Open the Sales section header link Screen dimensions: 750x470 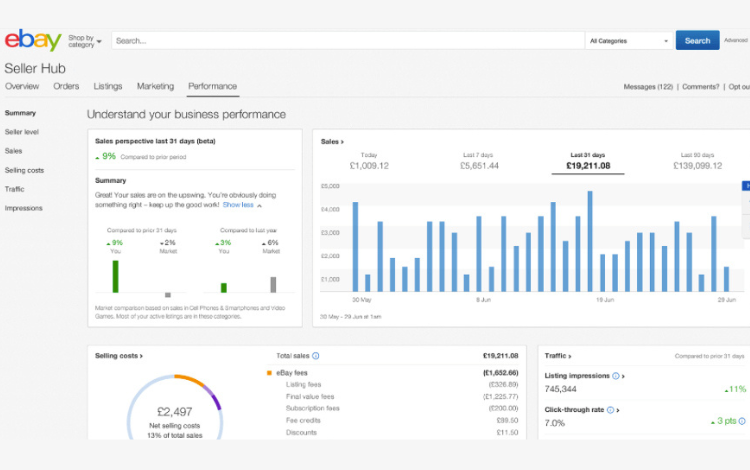(332, 142)
